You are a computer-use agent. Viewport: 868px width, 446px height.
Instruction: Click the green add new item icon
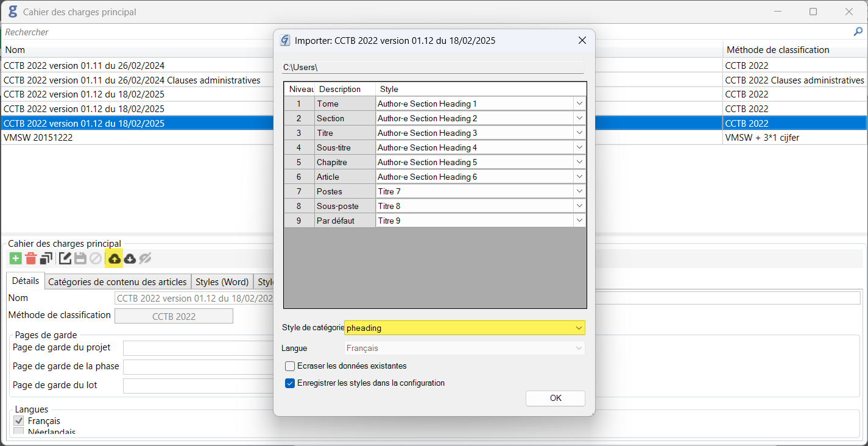[16, 258]
